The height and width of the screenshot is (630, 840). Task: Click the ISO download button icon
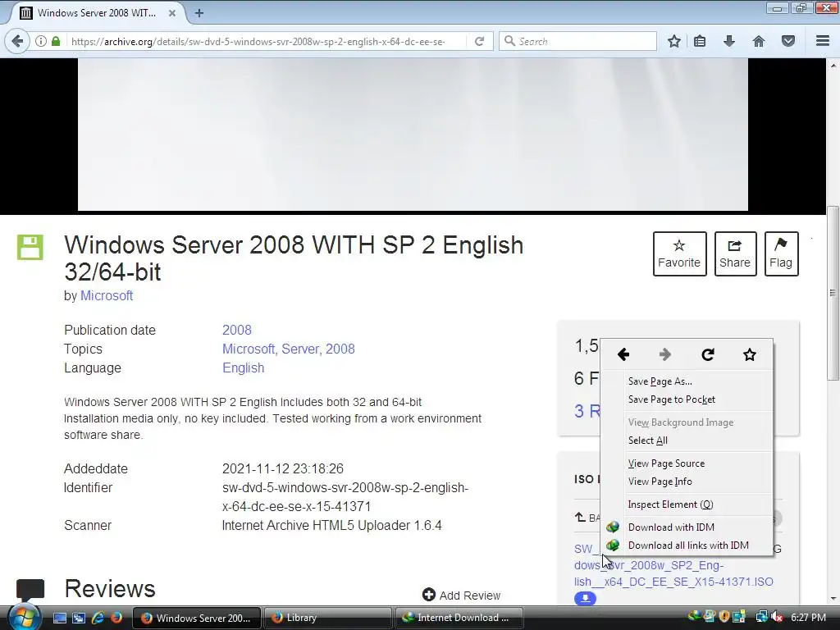point(585,598)
